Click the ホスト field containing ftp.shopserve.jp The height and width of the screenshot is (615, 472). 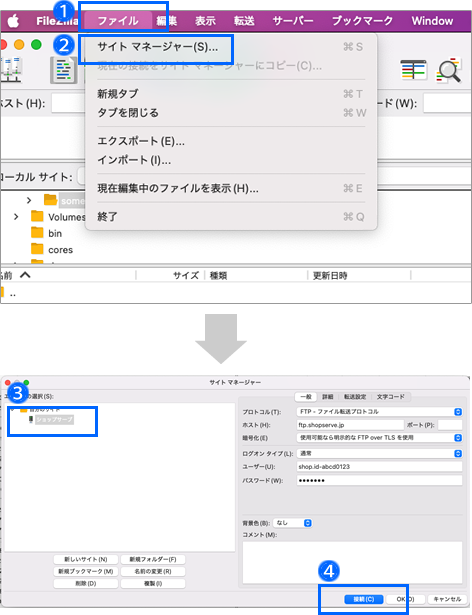point(350,425)
